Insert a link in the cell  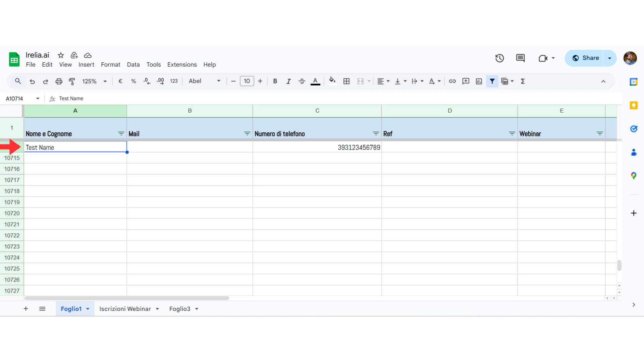coord(452,81)
